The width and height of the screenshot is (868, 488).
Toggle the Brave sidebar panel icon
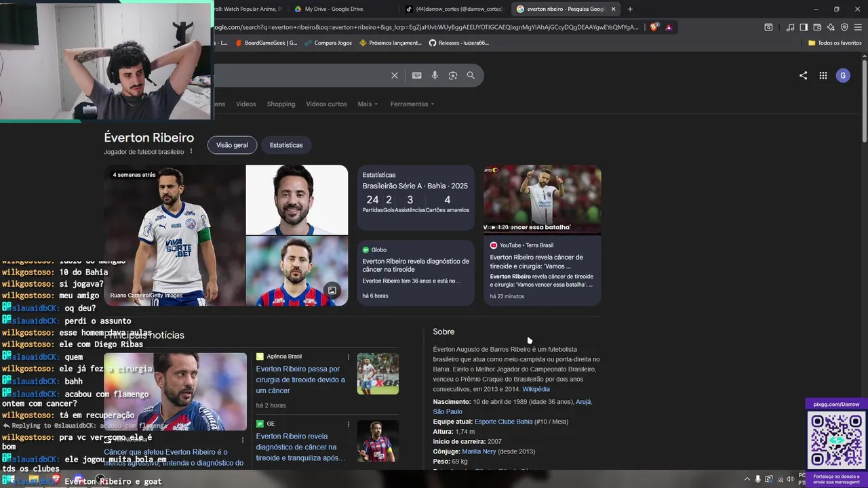pos(804,27)
